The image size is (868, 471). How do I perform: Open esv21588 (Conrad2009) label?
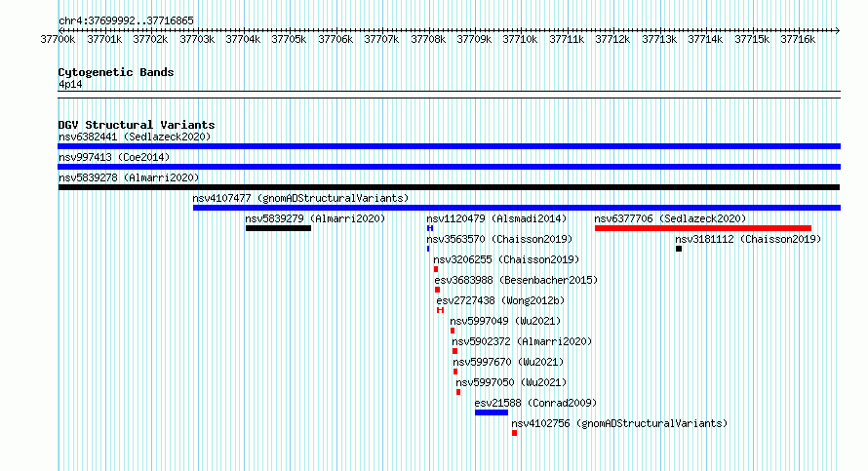tap(535, 403)
